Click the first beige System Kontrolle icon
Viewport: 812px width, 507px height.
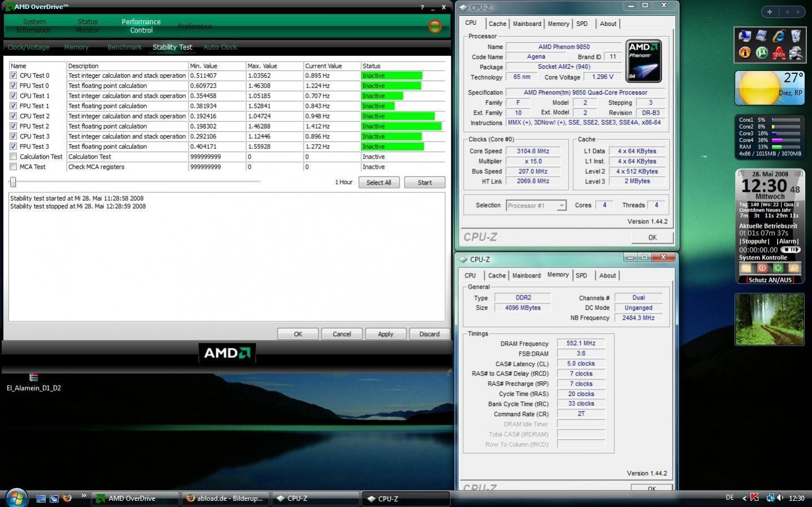coord(746,268)
